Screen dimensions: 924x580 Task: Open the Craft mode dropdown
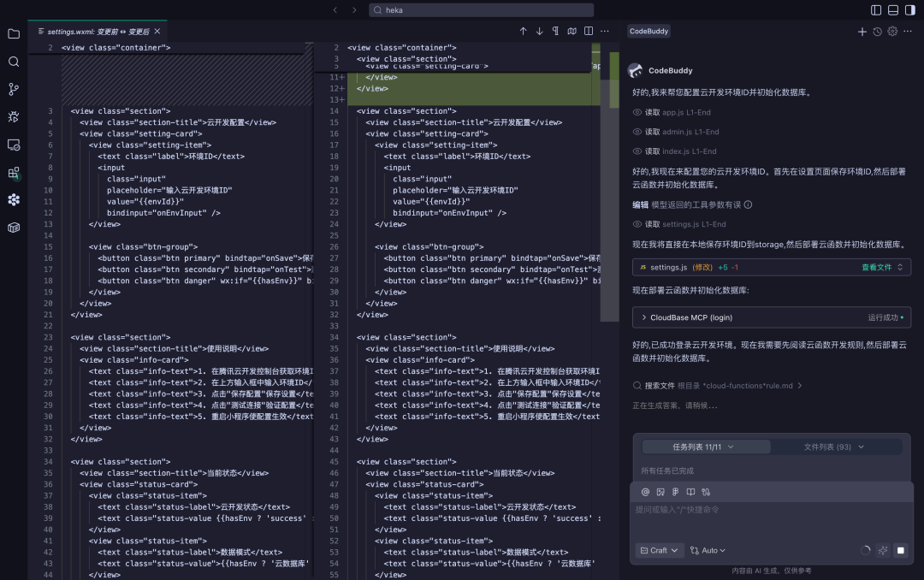coord(658,550)
